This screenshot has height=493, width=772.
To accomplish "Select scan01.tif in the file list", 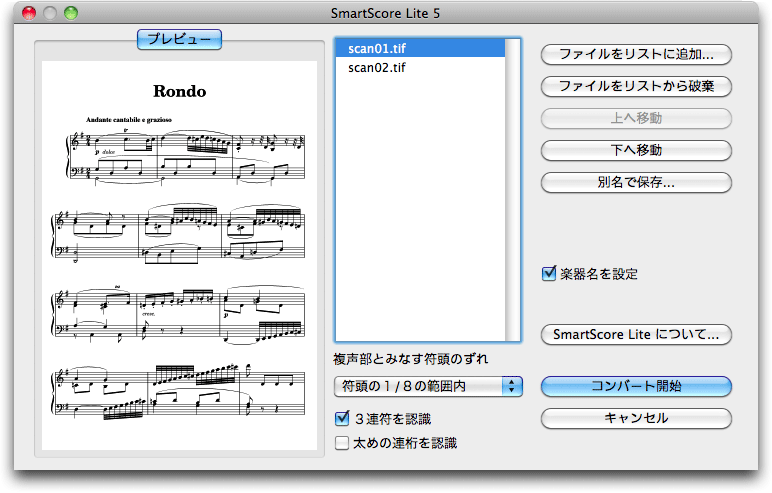I will (420, 48).
